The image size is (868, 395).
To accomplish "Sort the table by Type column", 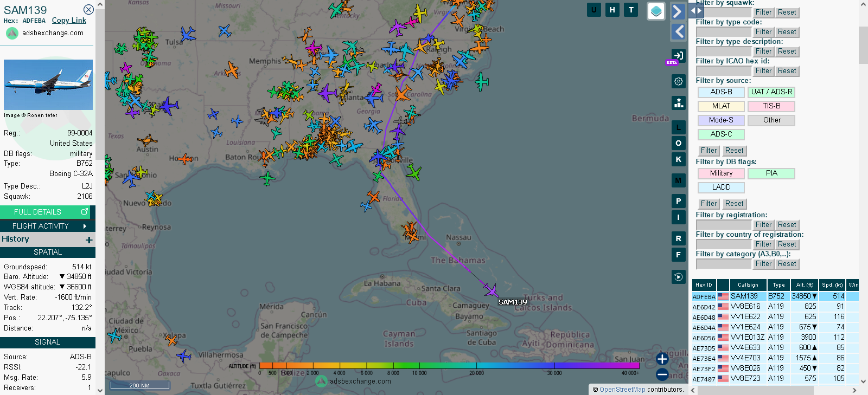I will [778, 285].
